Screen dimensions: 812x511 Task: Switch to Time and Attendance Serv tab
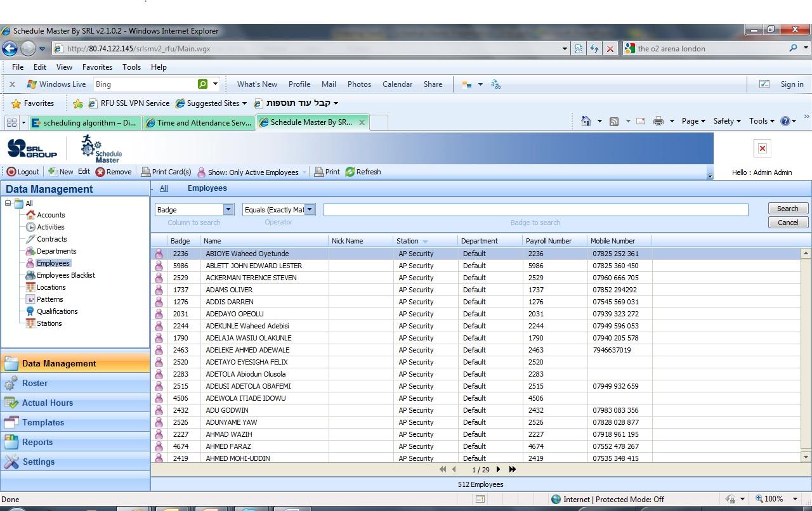pos(199,123)
